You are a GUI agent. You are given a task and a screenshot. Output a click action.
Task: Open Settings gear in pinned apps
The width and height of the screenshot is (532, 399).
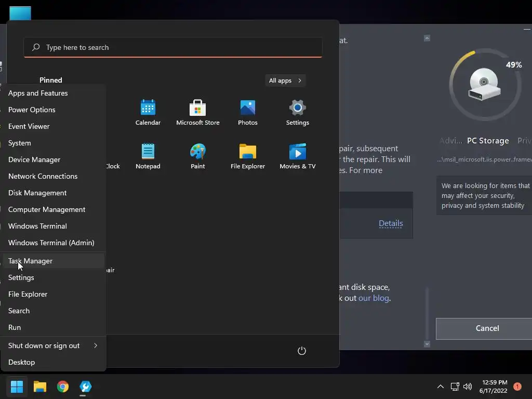(297, 113)
